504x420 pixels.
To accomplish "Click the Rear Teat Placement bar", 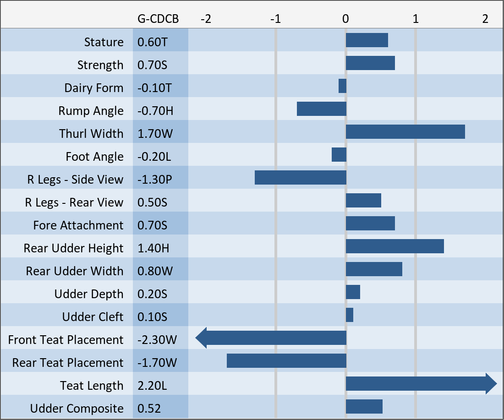I will (x=286, y=361).
